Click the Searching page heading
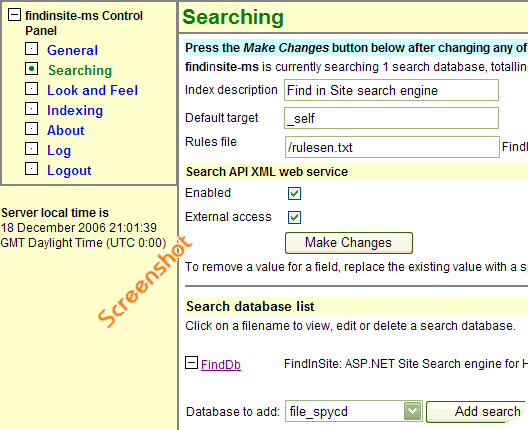The image size is (528, 430). pos(233,17)
